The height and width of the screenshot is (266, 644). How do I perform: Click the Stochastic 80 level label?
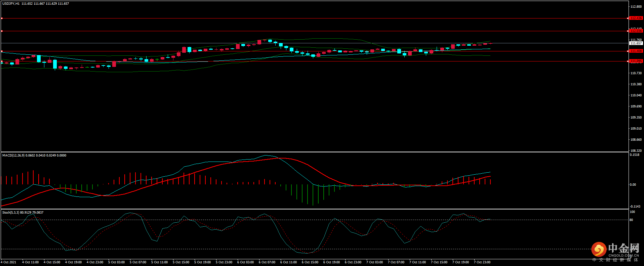(x=631, y=220)
